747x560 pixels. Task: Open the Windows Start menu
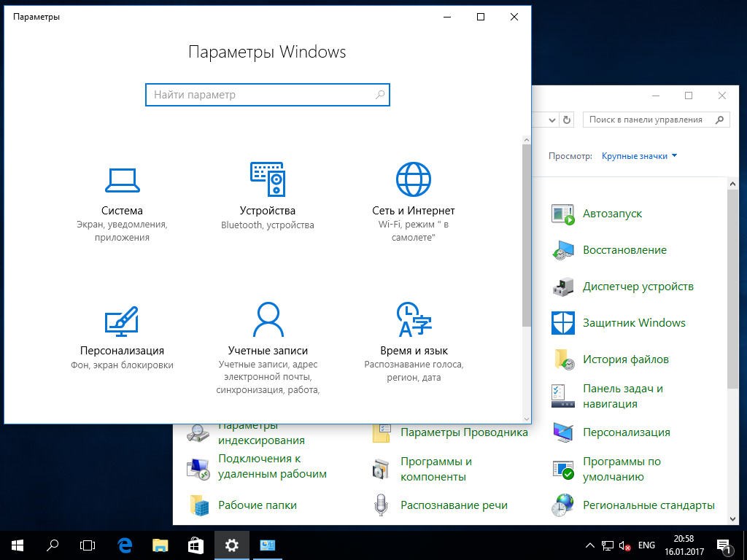pyautogui.click(x=18, y=545)
